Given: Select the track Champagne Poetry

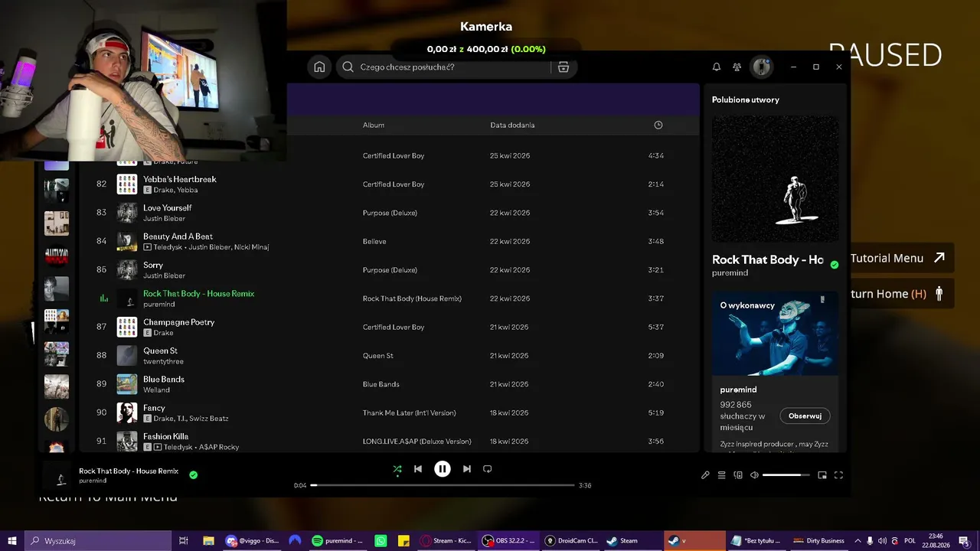Looking at the screenshot, I should (x=389, y=327).
